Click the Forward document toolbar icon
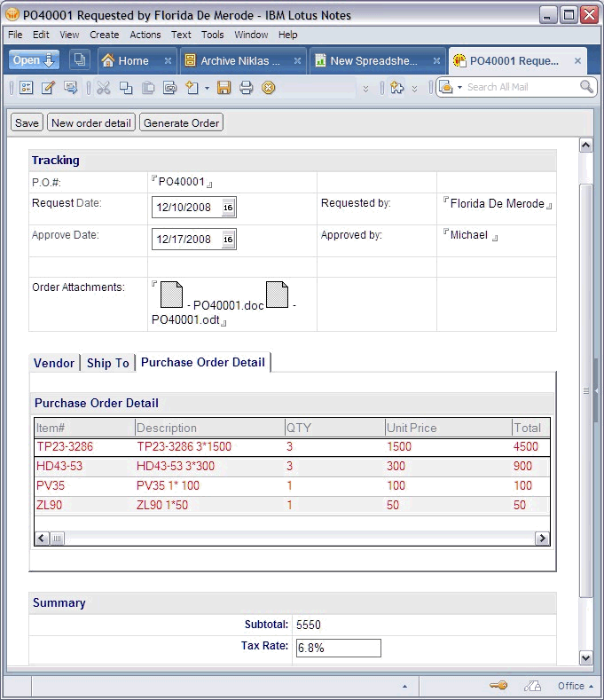The height and width of the screenshot is (700, 604). pos(71,88)
